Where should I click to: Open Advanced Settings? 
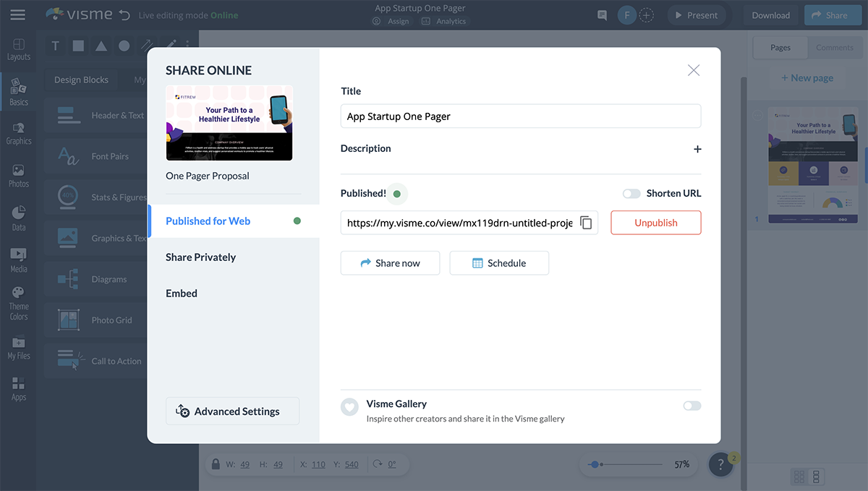point(232,411)
